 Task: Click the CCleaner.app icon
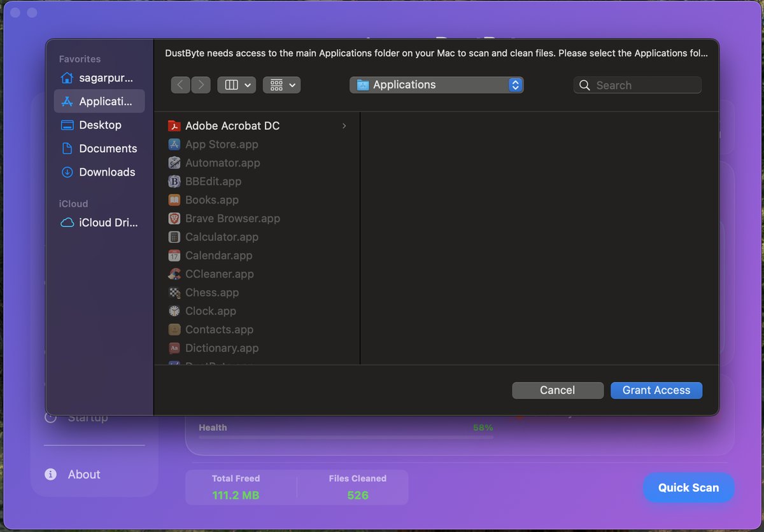click(x=174, y=274)
